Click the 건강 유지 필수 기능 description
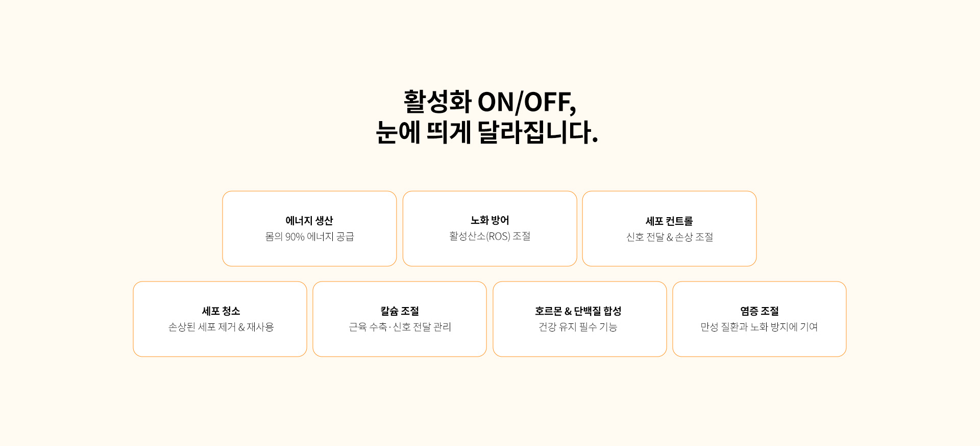This screenshot has height=446, width=980. tap(578, 327)
